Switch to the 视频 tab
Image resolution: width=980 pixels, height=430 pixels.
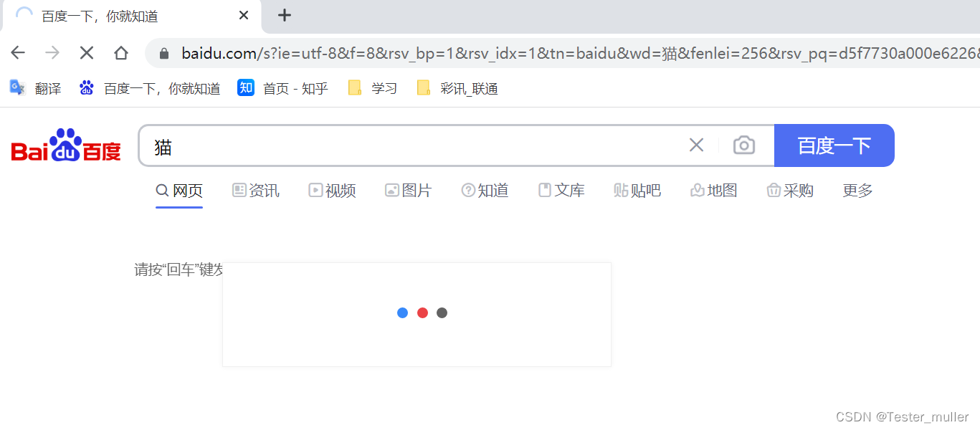click(x=332, y=191)
